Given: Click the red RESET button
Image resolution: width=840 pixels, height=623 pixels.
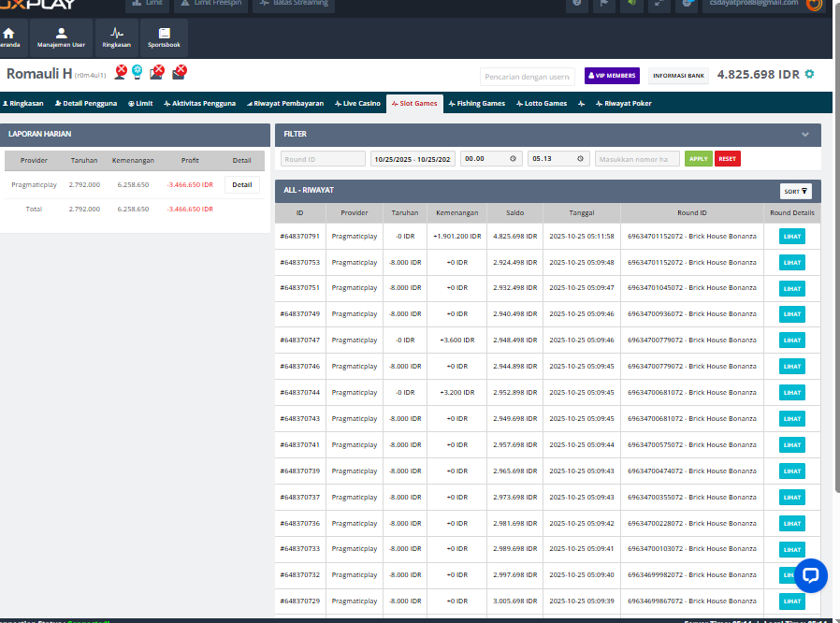Looking at the screenshot, I should (x=727, y=159).
